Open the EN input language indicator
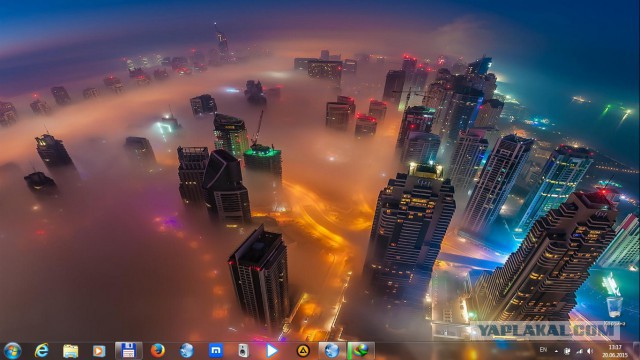The height and width of the screenshot is (360, 640). click(x=543, y=350)
